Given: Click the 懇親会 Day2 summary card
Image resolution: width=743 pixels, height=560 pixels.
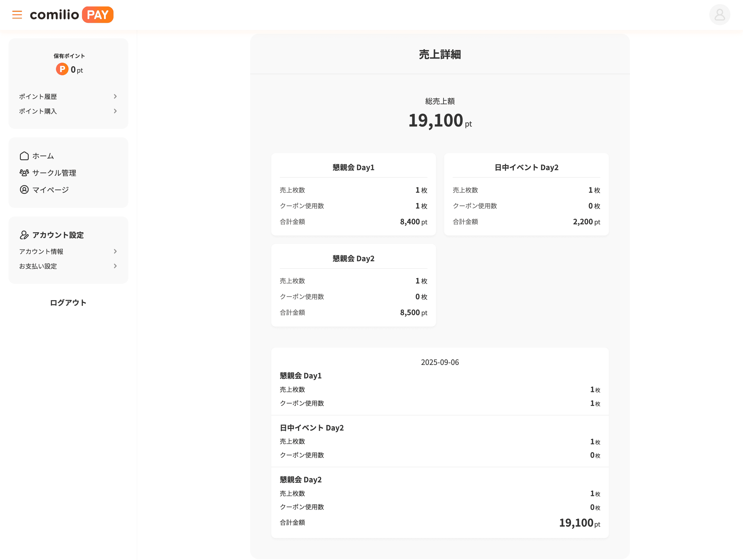Looking at the screenshot, I should [353, 285].
